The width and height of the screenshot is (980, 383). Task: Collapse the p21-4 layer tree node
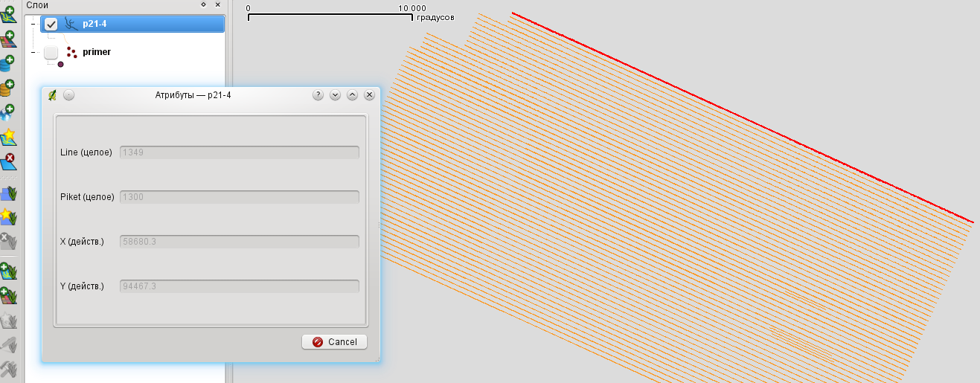(33, 25)
